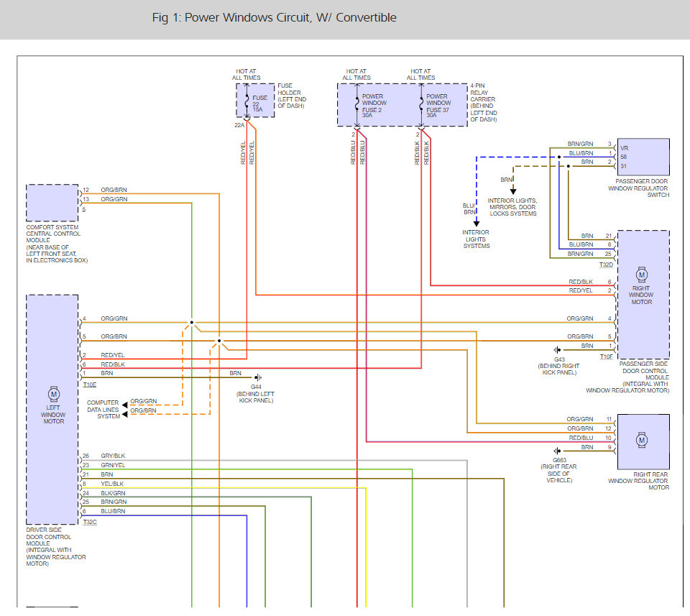Click the 'G663 (RIGHT REAR SIDE OF VEHICLE)' label
Screen dimensions: 690x616
559,470
